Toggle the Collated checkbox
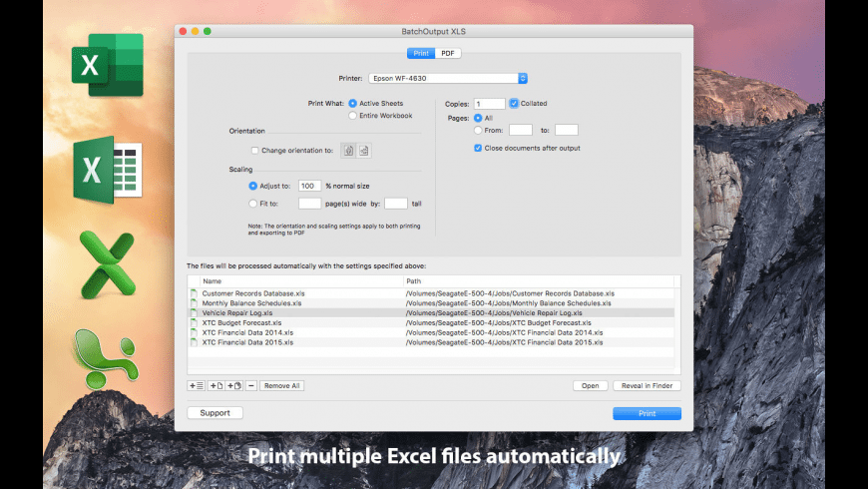Image resolution: width=868 pixels, height=489 pixels. pyautogui.click(x=514, y=104)
